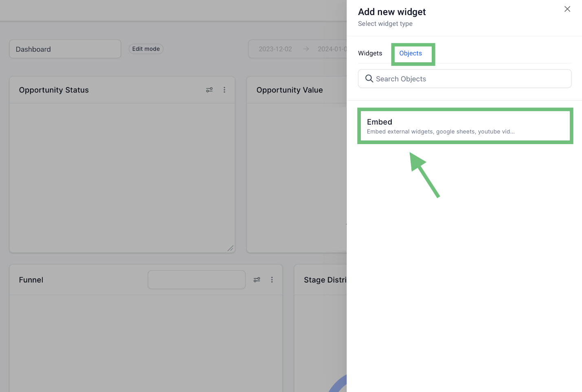Click the start date 2023-12-02
This screenshot has height=392, width=582.
tap(275, 49)
